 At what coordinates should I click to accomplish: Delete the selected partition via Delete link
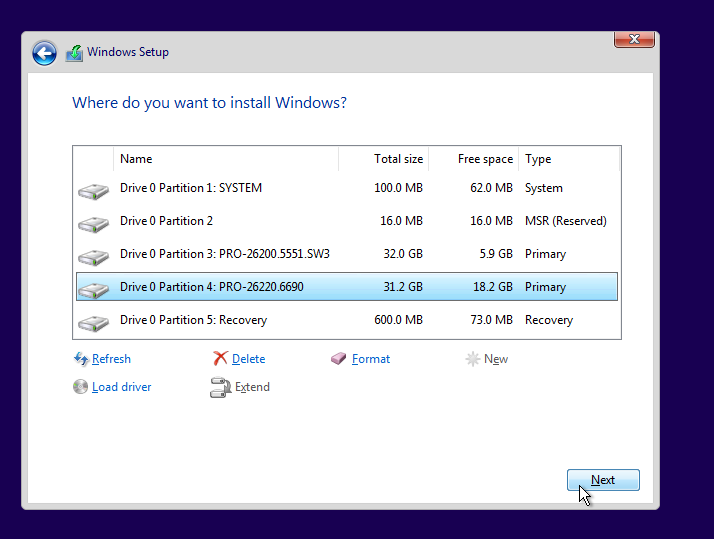pos(249,359)
